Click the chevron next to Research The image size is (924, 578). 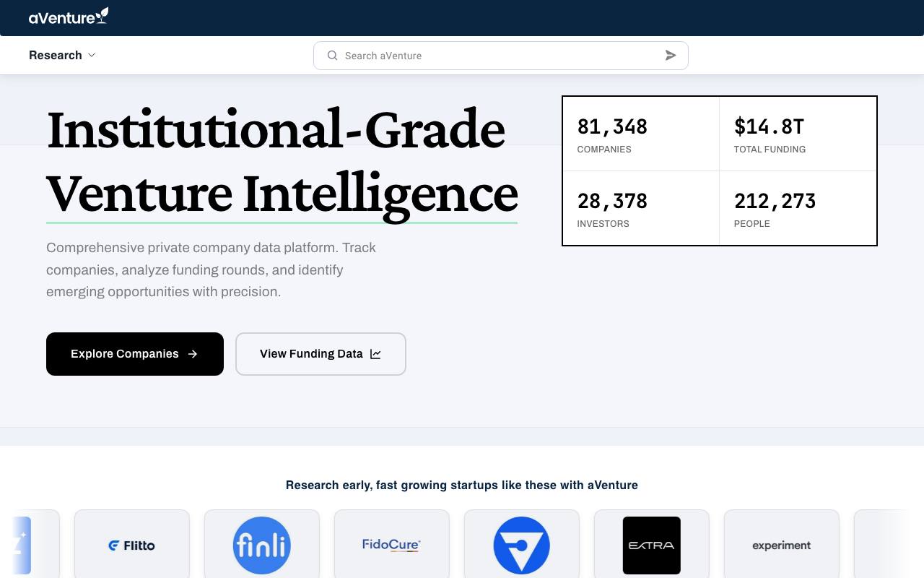(x=92, y=56)
